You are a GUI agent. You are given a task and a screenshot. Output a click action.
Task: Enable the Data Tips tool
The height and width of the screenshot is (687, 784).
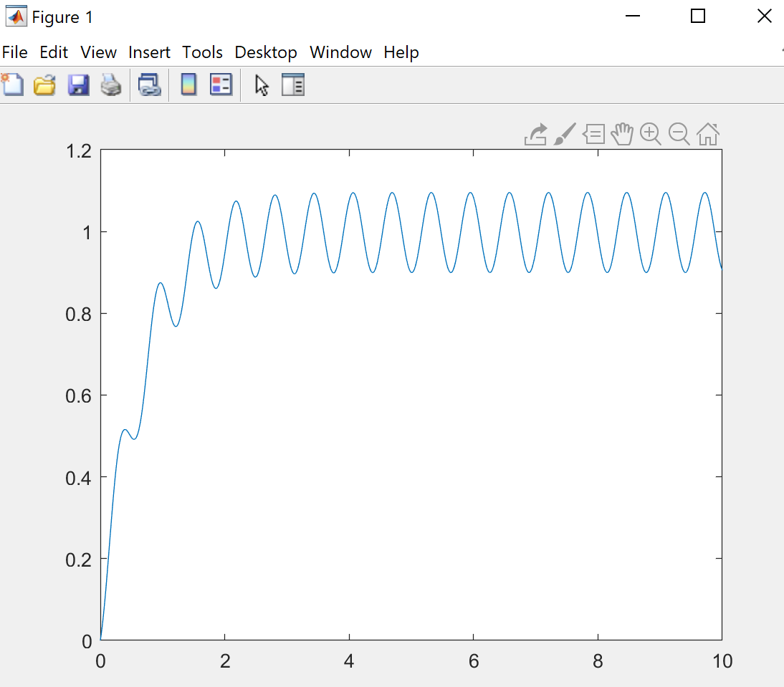click(593, 135)
